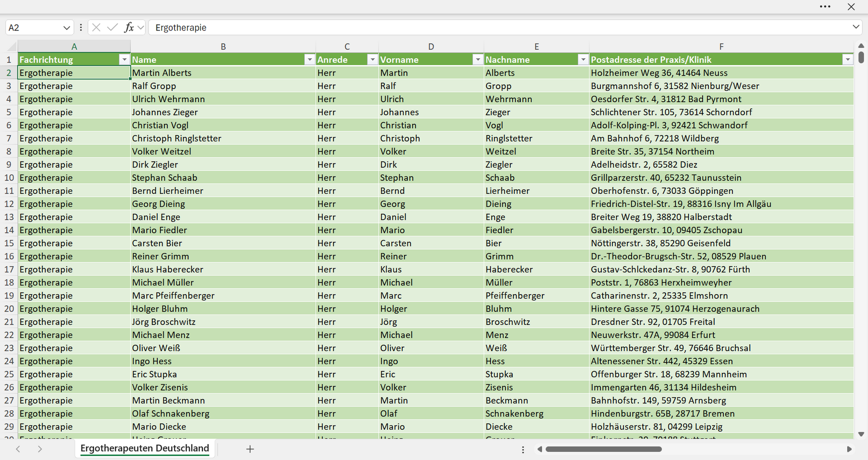Open the three-dot more options menu
This screenshot has height=460, width=868.
pos(825,7)
